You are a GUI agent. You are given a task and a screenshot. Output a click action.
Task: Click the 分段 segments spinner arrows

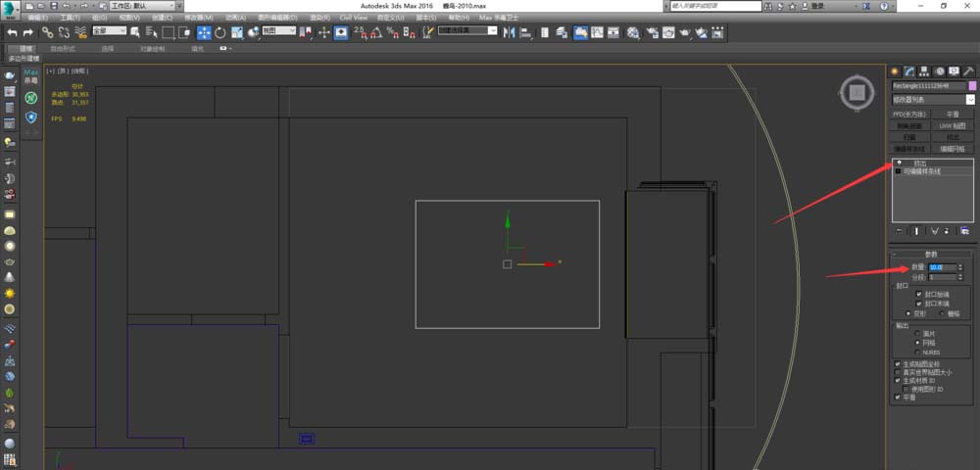click(x=960, y=276)
